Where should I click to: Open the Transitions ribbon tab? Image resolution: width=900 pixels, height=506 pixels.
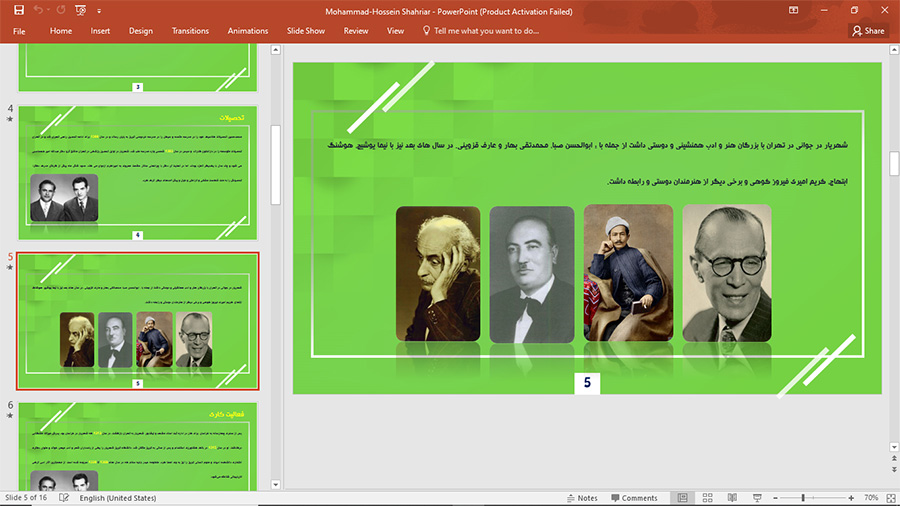coord(190,31)
